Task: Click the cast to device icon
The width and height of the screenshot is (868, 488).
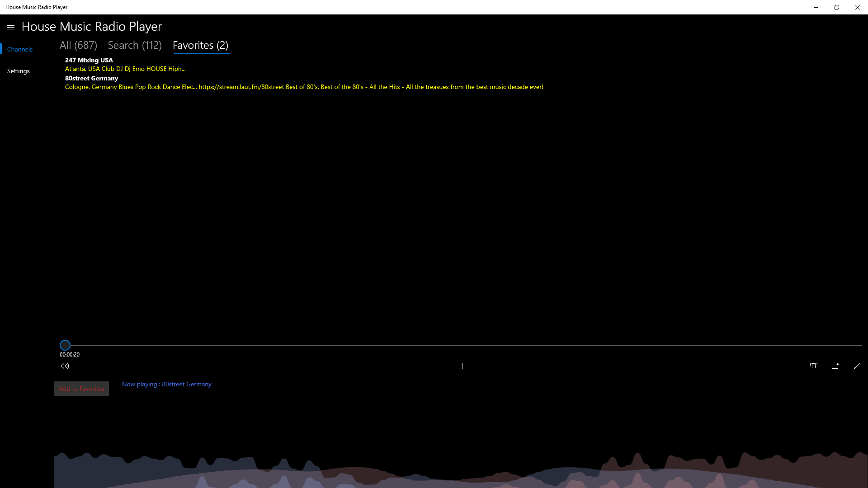Action: tap(835, 366)
